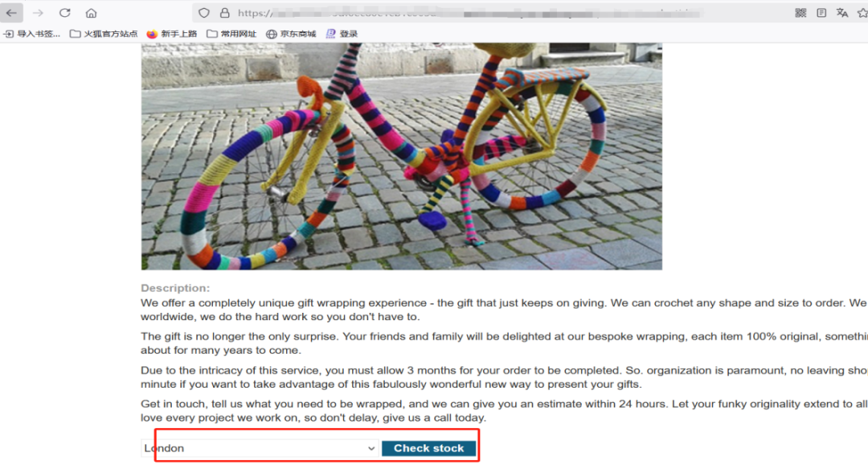
Task: Open the London store location dropdown
Action: pos(260,448)
